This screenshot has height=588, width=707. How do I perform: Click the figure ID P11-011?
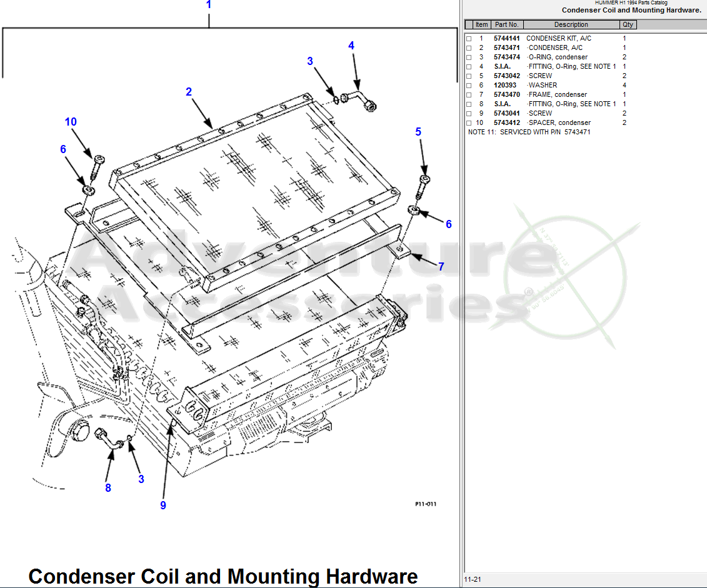click(x=426, y=504)
